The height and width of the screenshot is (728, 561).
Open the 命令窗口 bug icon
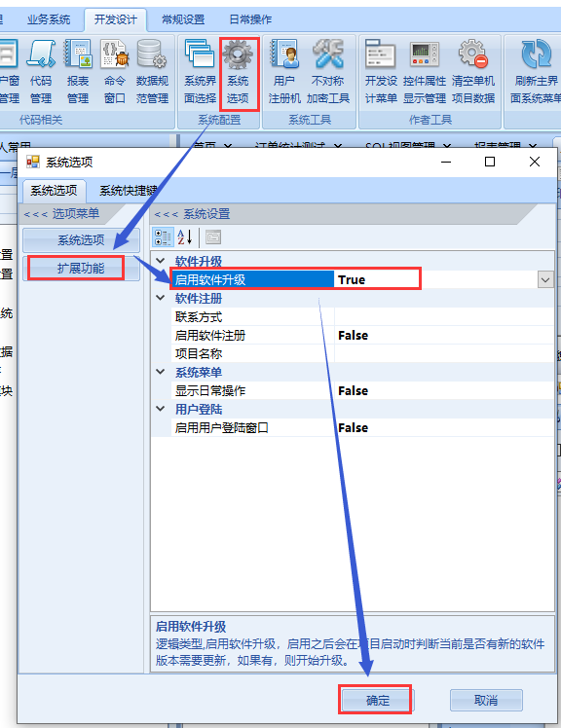point(114,73)
